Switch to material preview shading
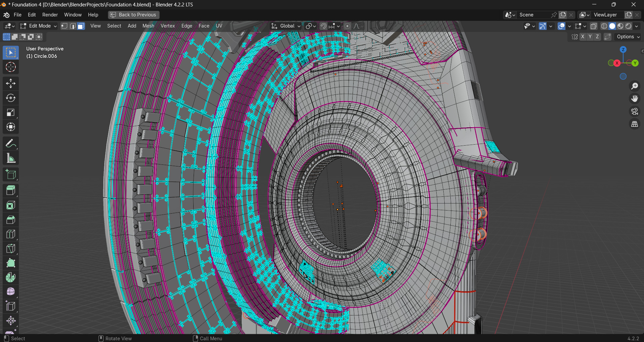This screenshot has width=644, height=342. tap(620, 26)
